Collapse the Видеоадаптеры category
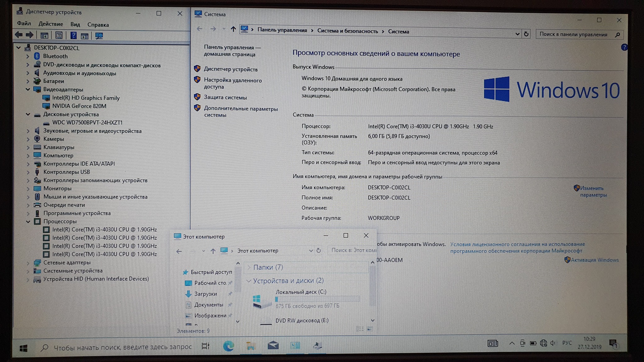644x362 pixels. tap(28, 90)
